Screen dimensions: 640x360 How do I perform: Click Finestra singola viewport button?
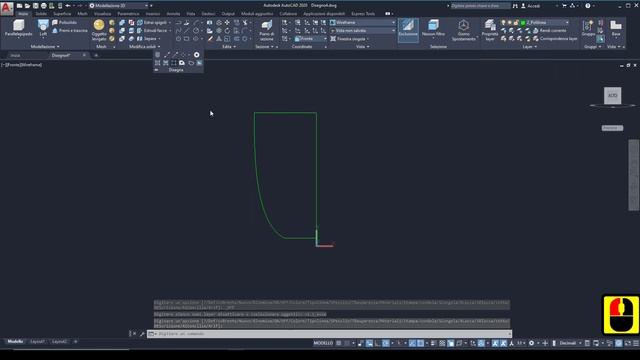tap(349, 39)
